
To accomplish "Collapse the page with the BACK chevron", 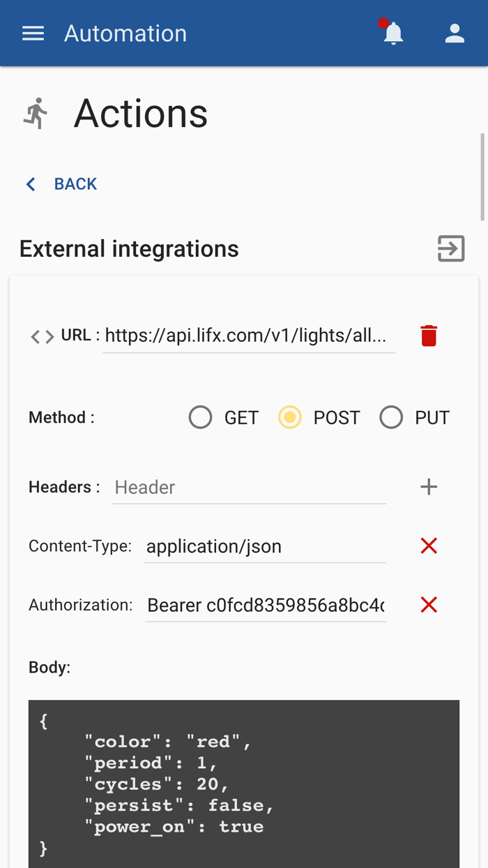I will [30, 184].
